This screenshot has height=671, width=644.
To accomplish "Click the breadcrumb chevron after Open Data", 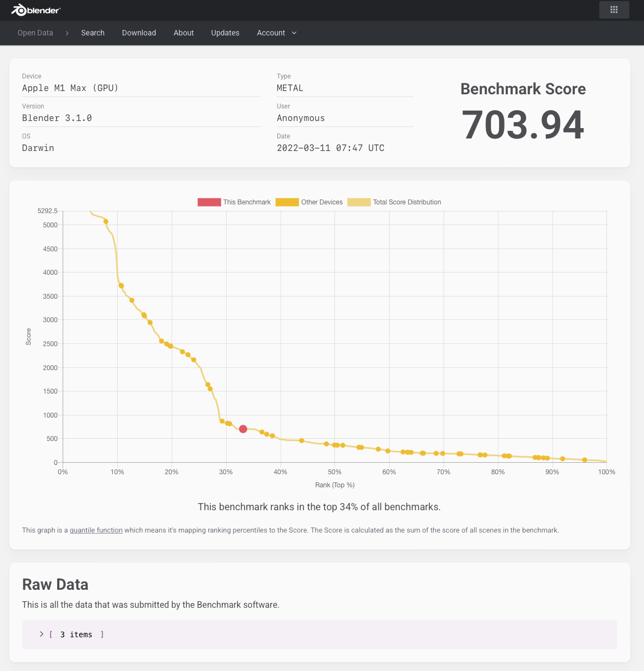I will click(67, 33).
